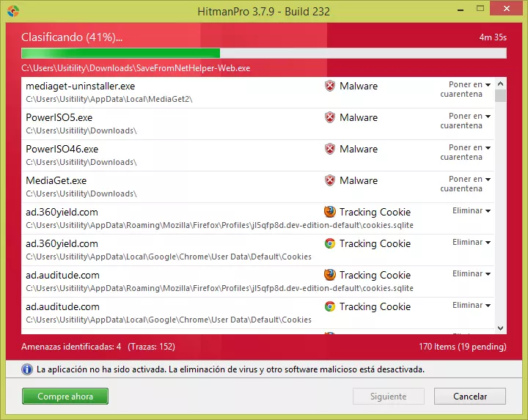Click Chrome icon beside ad.auditude.com cookie

coord(330,306)
